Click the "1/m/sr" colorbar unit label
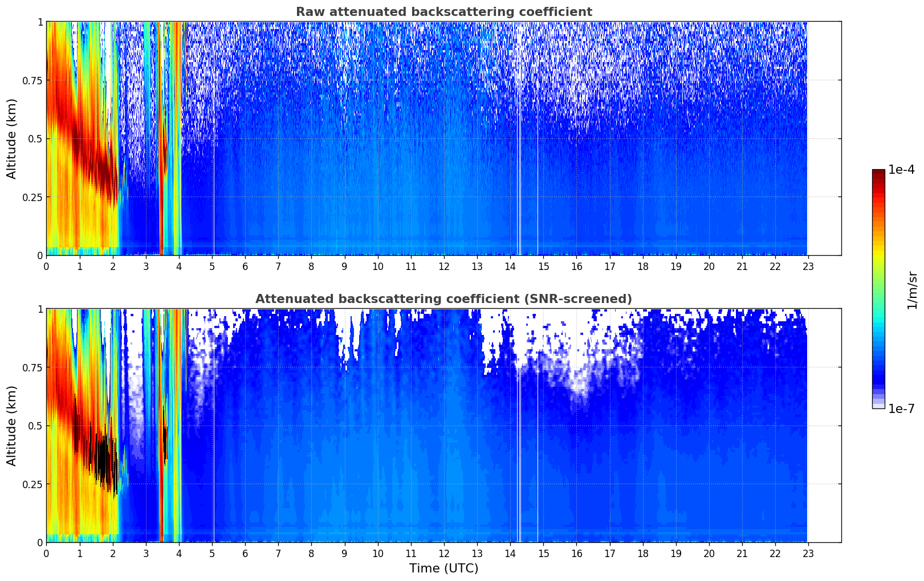This screenshot has width=924, height=581. click(911, 289)
